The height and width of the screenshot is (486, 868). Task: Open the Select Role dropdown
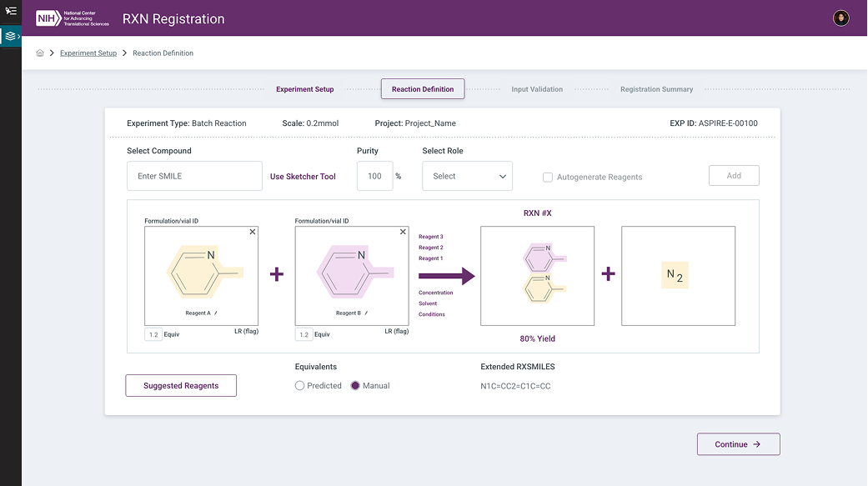click(x=467, y=176)
